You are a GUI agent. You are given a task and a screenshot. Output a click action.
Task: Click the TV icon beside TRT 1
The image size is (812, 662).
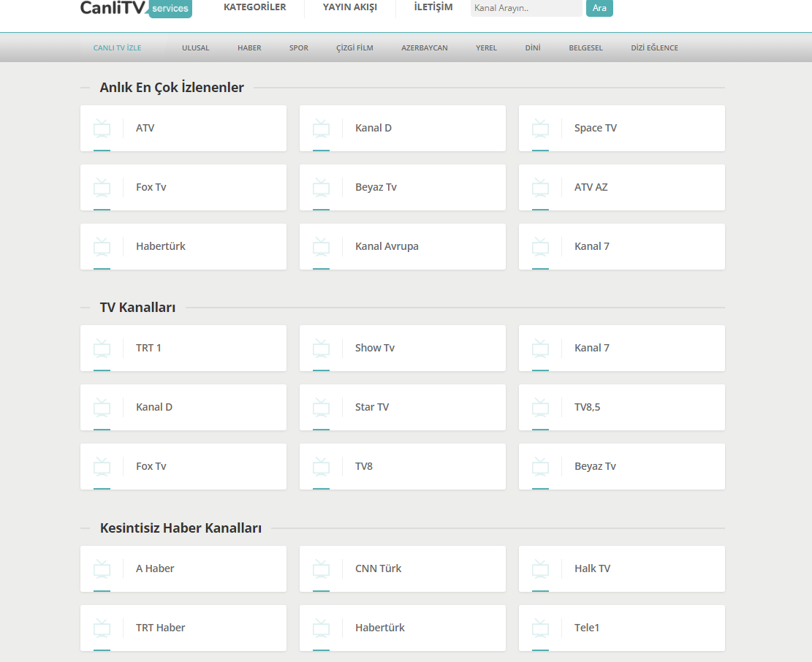[x=102, y=349]
